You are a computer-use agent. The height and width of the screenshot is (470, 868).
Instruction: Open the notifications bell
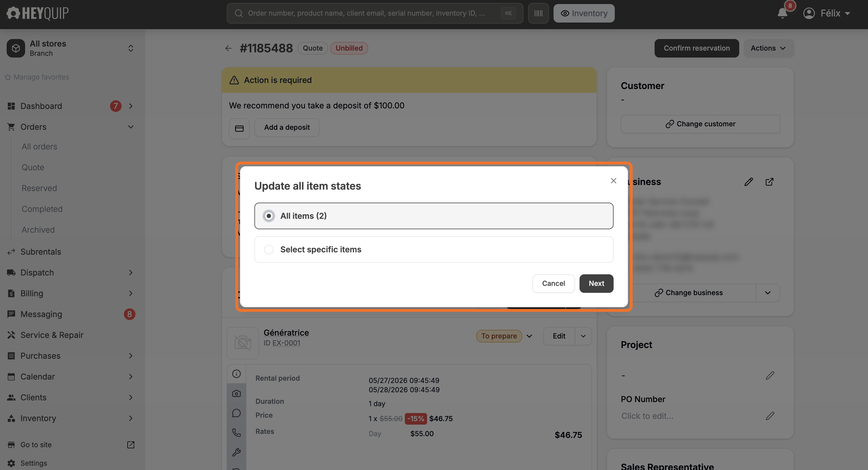[783, 13]
